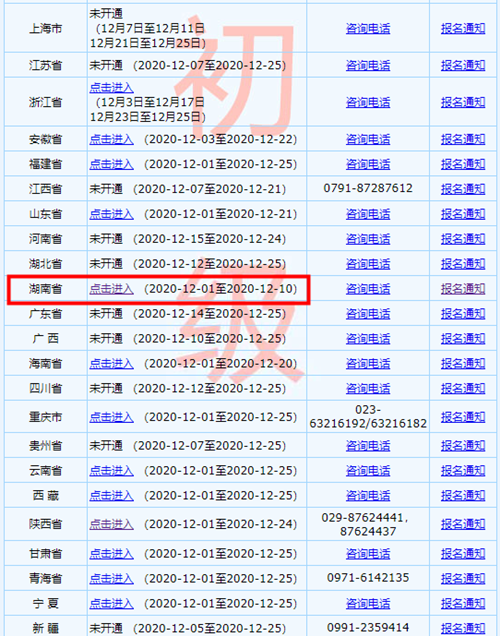
Task: Open 点击进入 link for 海南省
Action: pos(112,363)
